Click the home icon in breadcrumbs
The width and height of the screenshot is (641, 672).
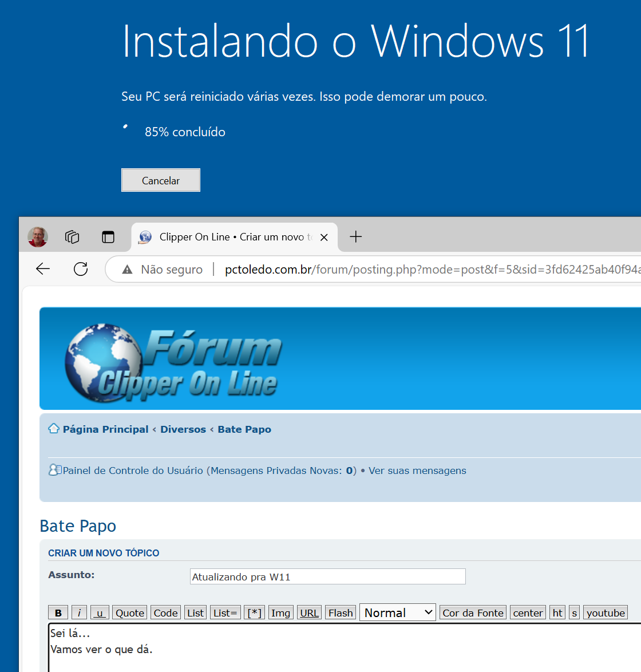point(54,429)
